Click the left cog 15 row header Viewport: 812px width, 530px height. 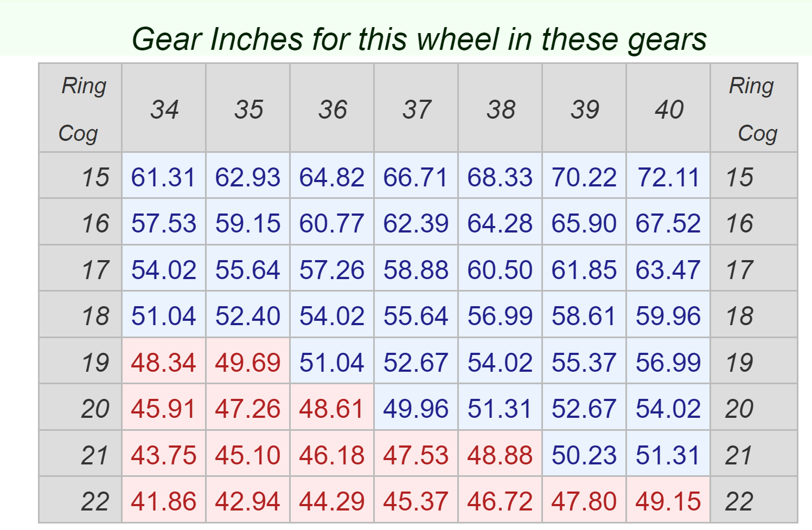95,177
